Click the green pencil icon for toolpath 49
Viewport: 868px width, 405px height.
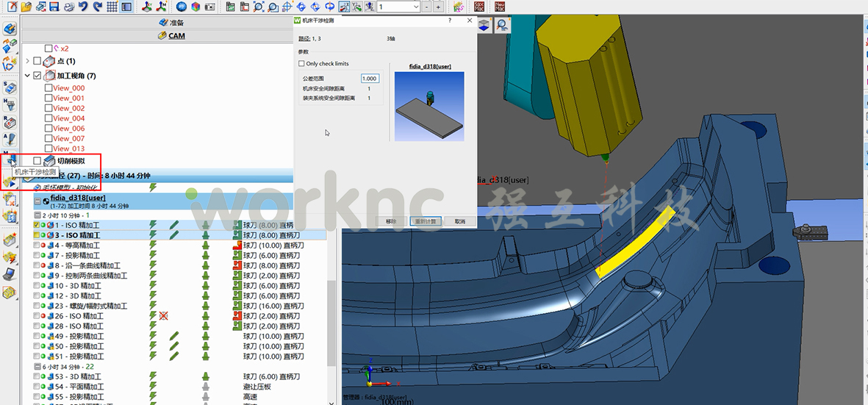(x=174, y=336)
